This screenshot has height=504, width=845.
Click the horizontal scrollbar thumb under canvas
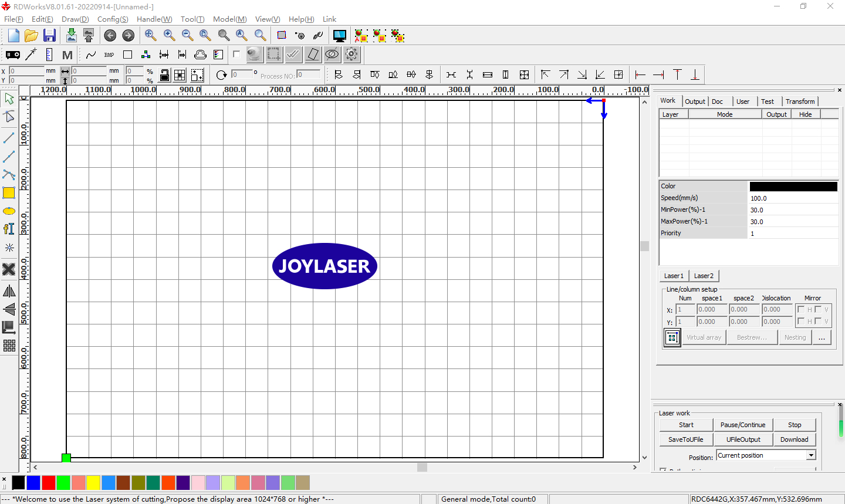(x=422, y=467)
